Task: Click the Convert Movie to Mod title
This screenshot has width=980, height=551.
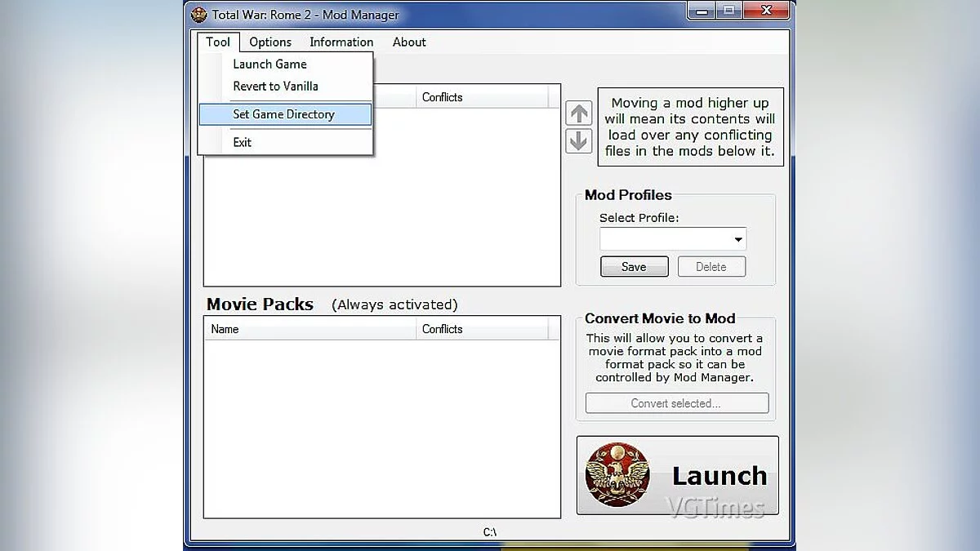Action: tap(660, 318)
